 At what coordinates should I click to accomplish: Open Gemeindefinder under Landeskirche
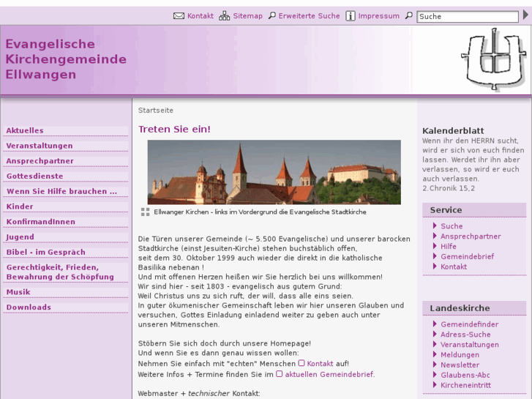click(x=469, y=324)
